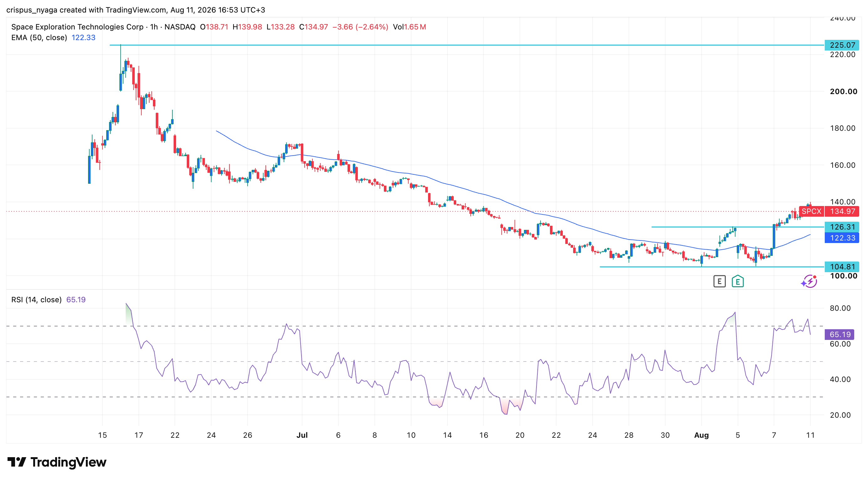
Task: Click the Vol 1.65 M volume reading
Action: point(410,27)
